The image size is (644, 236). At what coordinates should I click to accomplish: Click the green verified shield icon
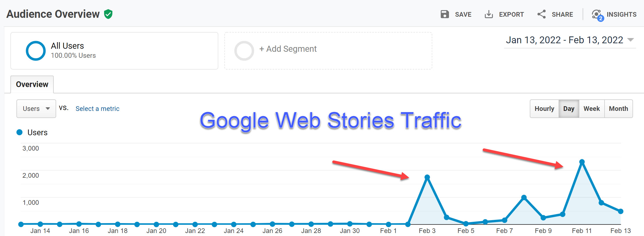click(108, 14)
